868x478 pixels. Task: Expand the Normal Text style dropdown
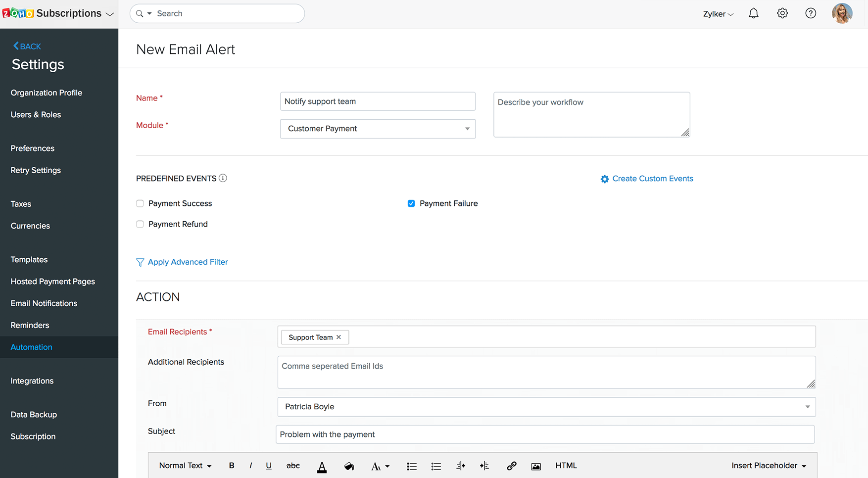[x=185, y=466]
